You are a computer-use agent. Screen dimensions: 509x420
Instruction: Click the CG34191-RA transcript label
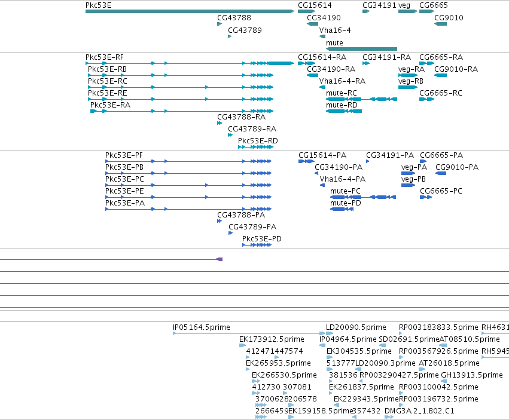pos(386,57)
